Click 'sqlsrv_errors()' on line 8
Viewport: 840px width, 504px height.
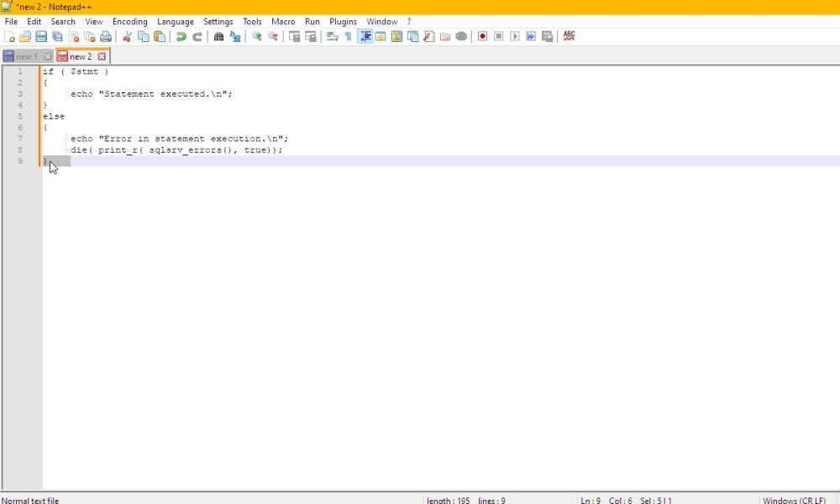click(x=191, y=150)
